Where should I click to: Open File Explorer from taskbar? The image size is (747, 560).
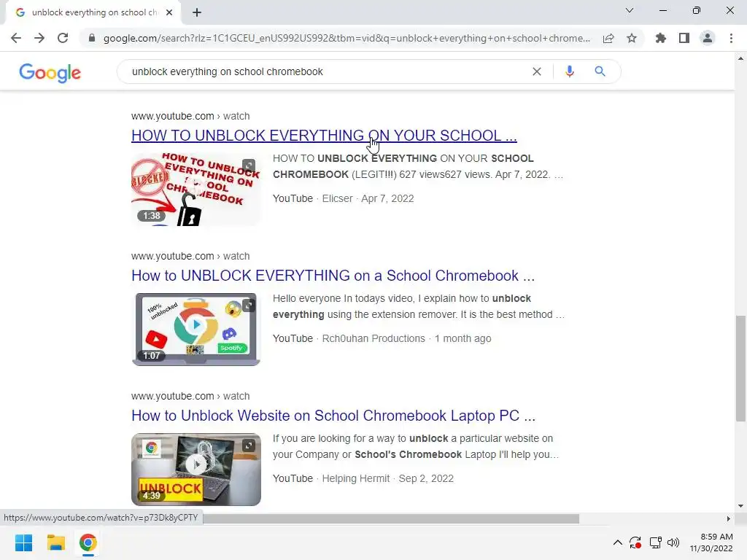click(55, 542)
